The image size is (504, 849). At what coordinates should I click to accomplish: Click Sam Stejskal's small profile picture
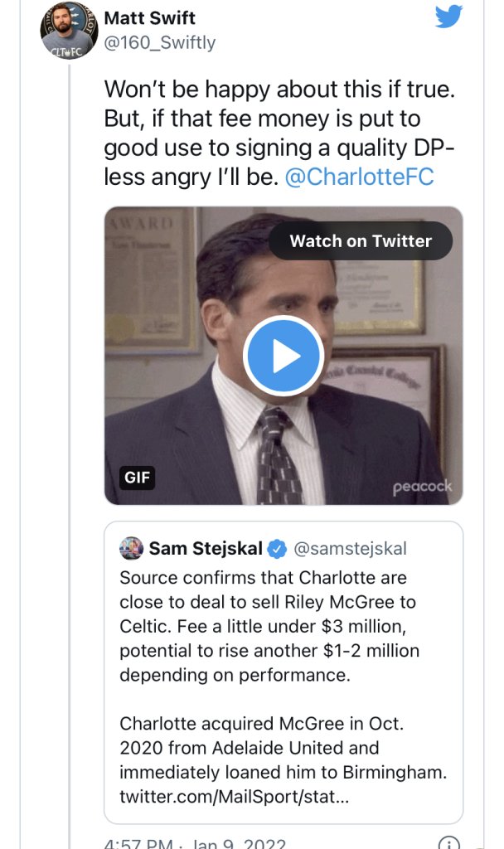(131, 548)
